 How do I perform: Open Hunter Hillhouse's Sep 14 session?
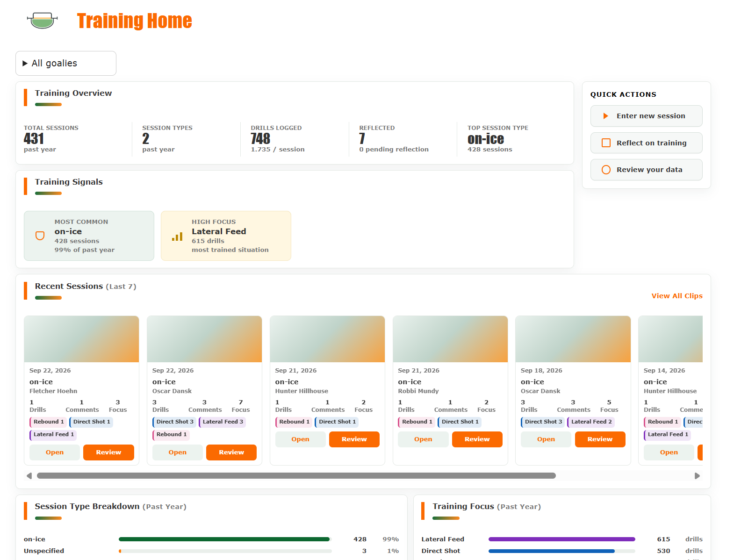(x=669, y=452)
